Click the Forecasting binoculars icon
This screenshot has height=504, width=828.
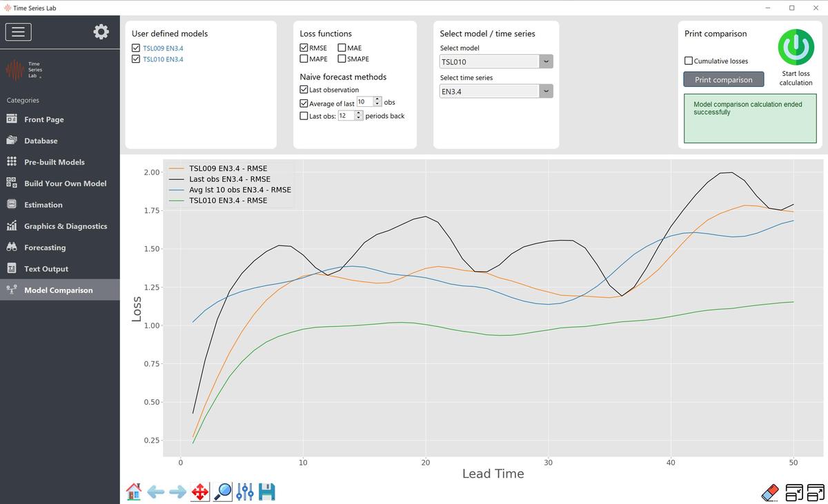click(x=12, y=248)
